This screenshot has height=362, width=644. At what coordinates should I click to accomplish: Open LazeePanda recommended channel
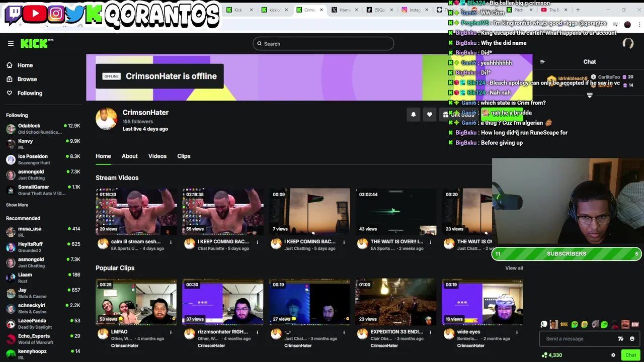(x=43, y=324)
